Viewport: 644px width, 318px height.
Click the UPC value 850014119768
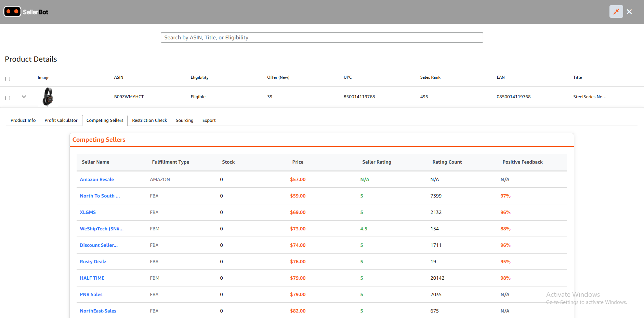click(359, 97)
